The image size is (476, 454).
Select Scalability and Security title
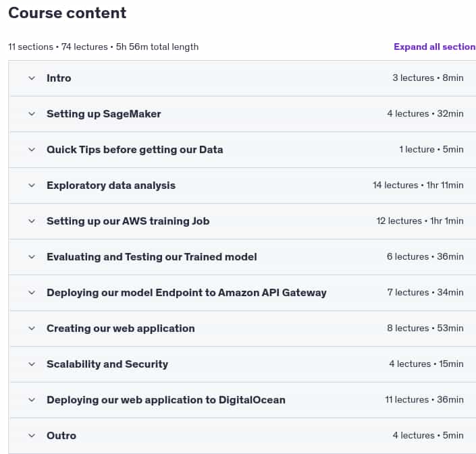(x=107, y=364)
